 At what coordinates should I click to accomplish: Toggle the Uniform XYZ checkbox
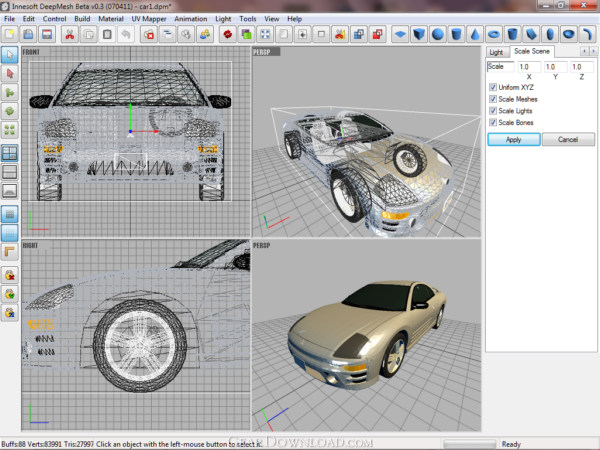click(493, 87)
